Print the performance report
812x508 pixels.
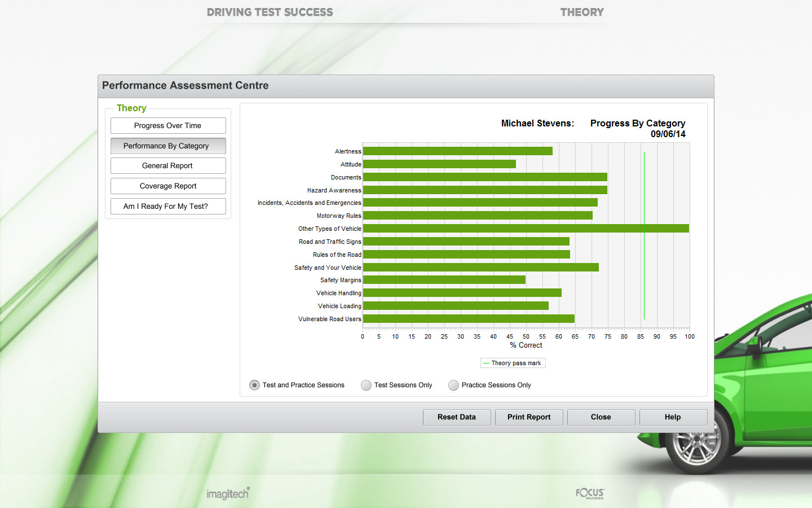(x=528, y=417)
